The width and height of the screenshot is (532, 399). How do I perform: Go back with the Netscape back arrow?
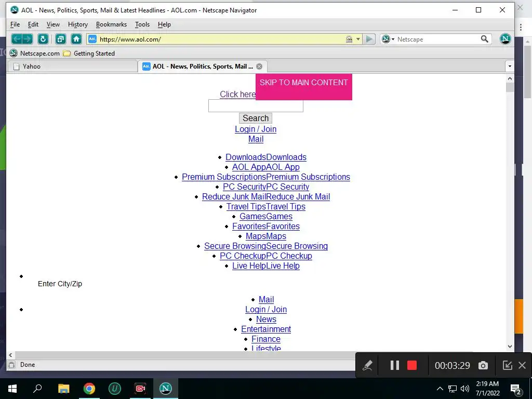(x=17, y=39)
